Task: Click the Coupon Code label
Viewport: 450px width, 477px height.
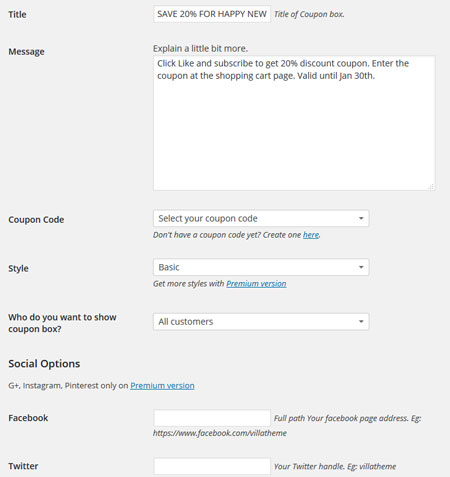Action: [36, 220]
